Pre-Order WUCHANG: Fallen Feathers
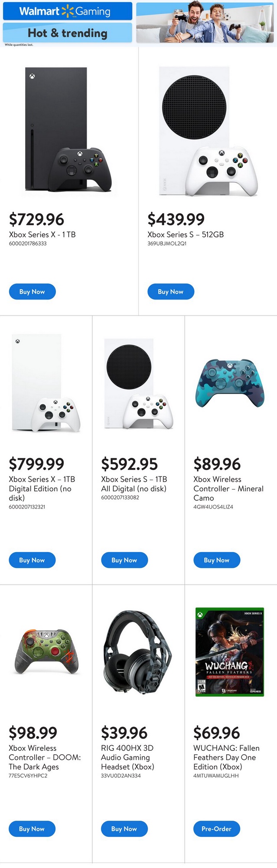The height and width of the screenshot is (868, 277). pyautogui.click(x=216, y=829)
